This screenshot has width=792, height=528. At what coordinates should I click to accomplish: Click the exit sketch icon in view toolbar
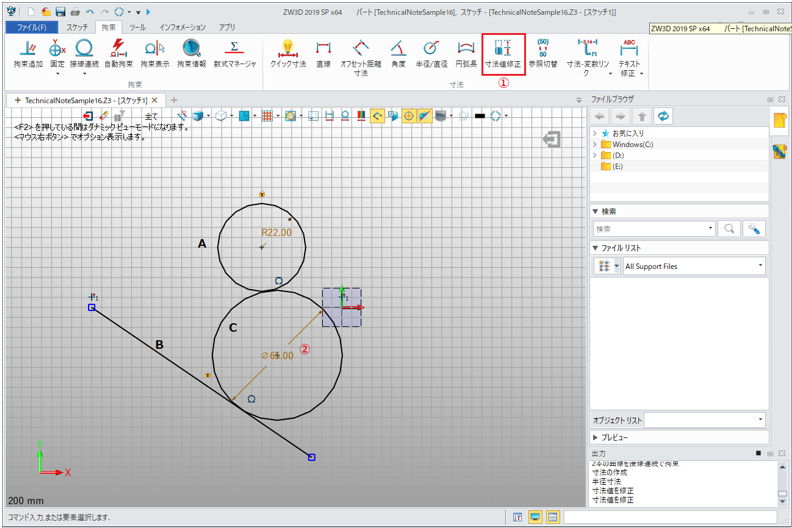tap(88, 116)
